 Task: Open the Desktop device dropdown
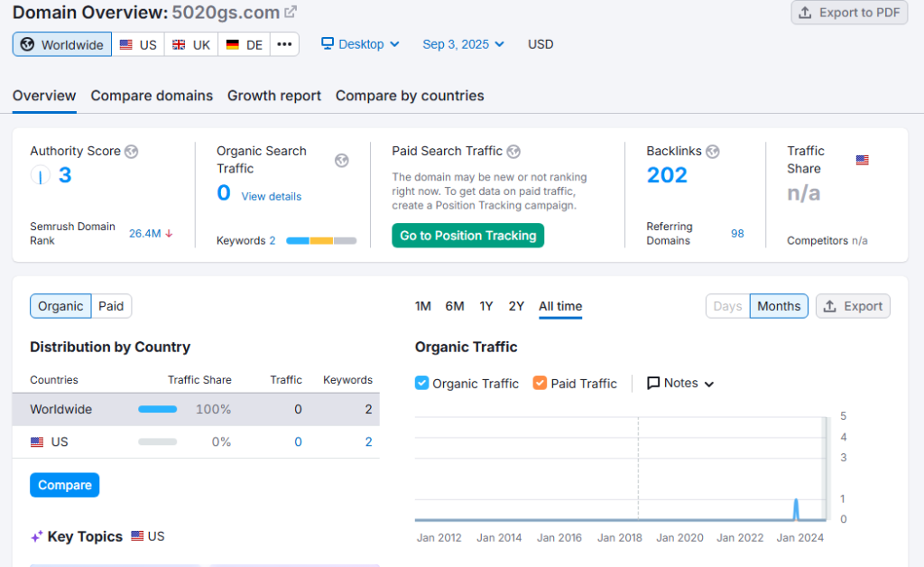click(360, 44)
